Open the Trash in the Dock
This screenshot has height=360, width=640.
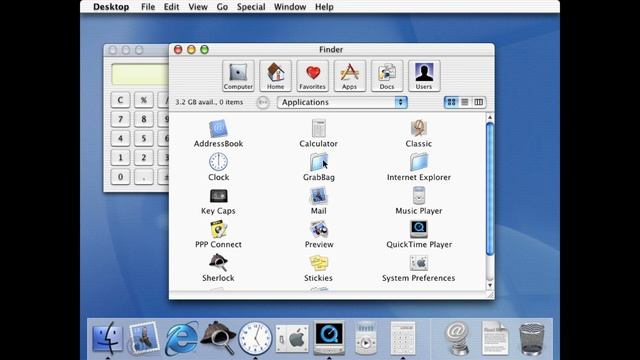click(x=532, y=339)
